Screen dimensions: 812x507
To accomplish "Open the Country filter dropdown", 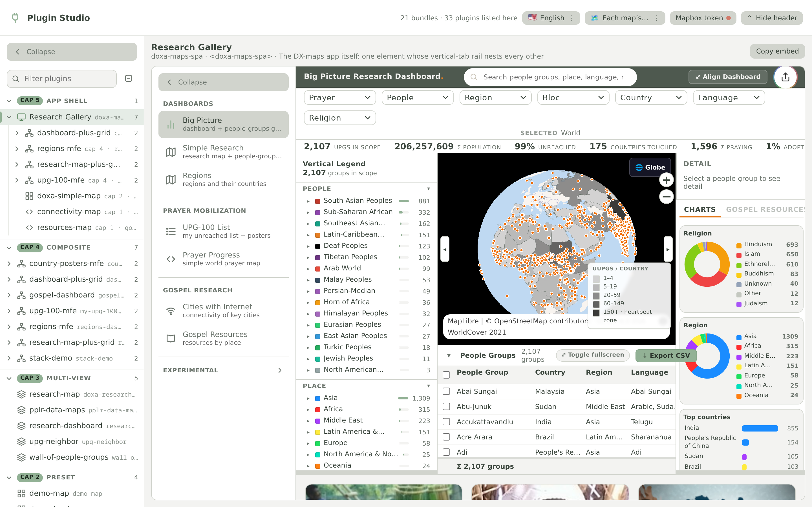I will pos(651,97).
